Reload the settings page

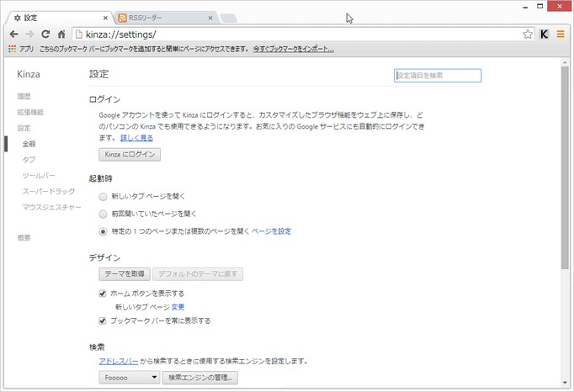pos(45,34)
